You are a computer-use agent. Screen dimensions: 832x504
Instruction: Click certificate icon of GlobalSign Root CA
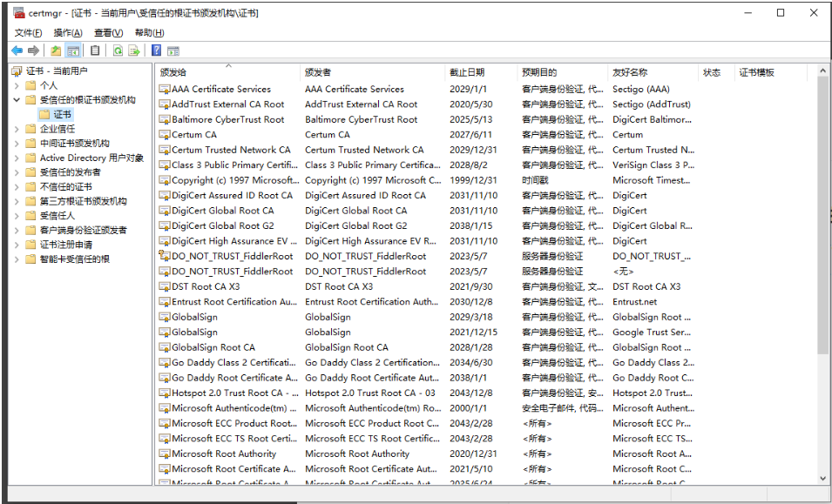point(165,347)
